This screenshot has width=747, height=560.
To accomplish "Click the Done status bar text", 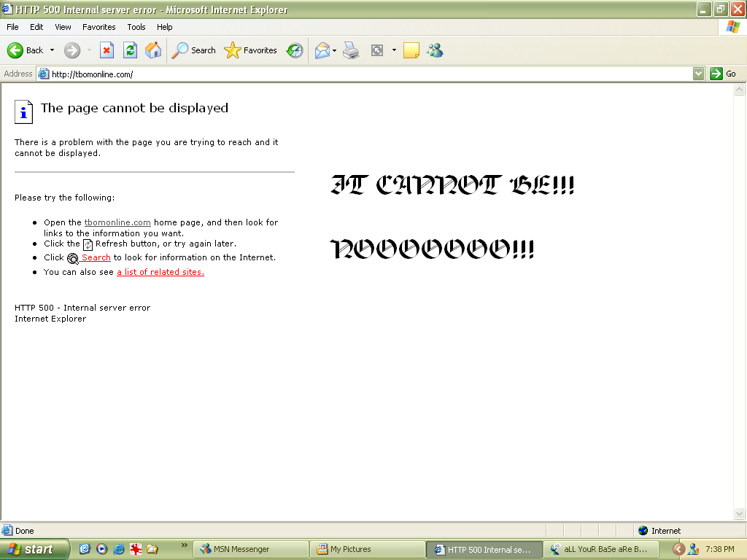I will coord(25,531).
